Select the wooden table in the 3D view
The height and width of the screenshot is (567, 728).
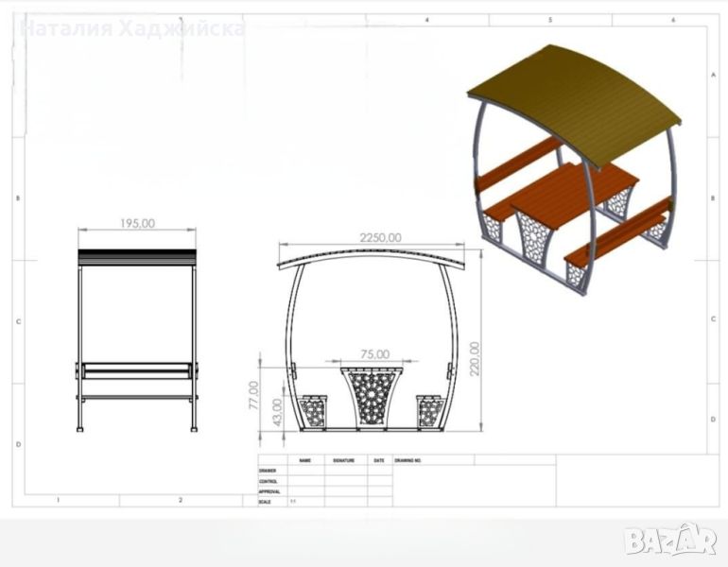[573, 192]
